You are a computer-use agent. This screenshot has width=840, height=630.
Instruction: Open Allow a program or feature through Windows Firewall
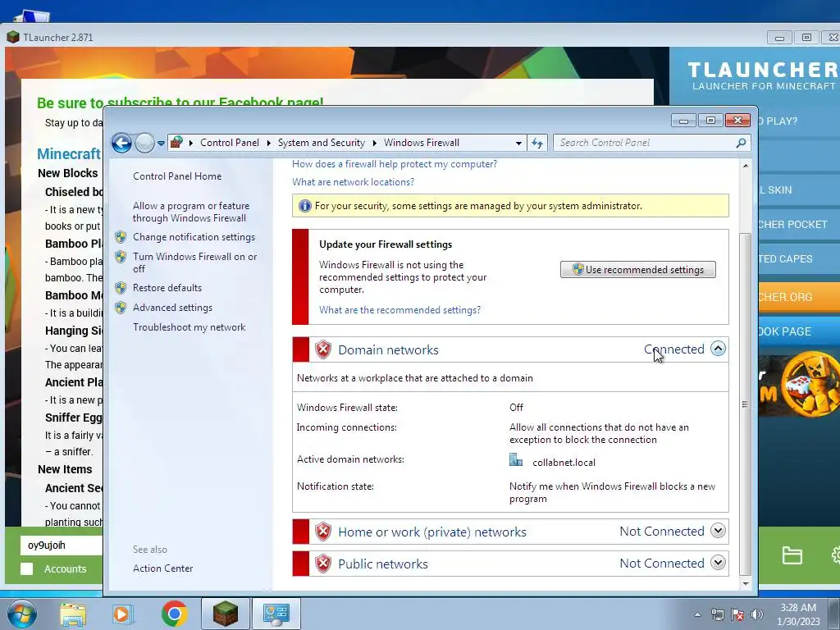click(190, 212)
